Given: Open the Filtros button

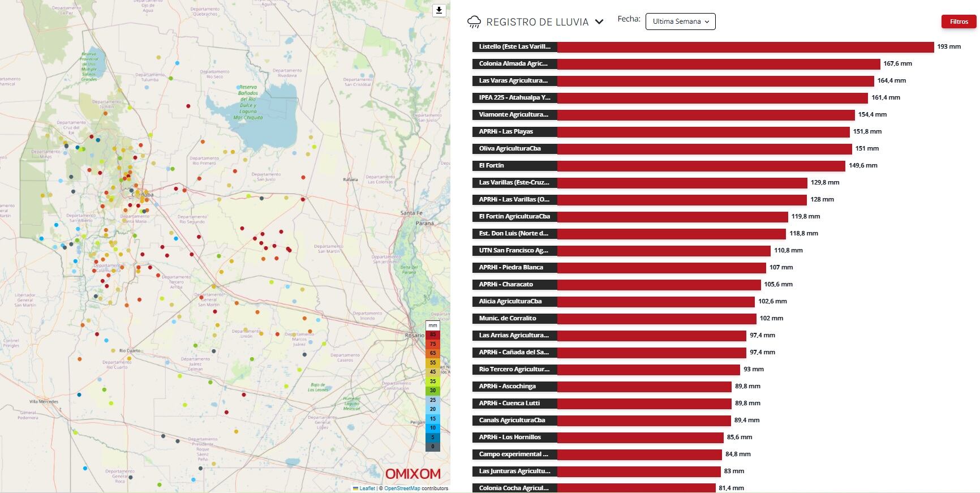Looking at the screenshot, I should point(958,22).
